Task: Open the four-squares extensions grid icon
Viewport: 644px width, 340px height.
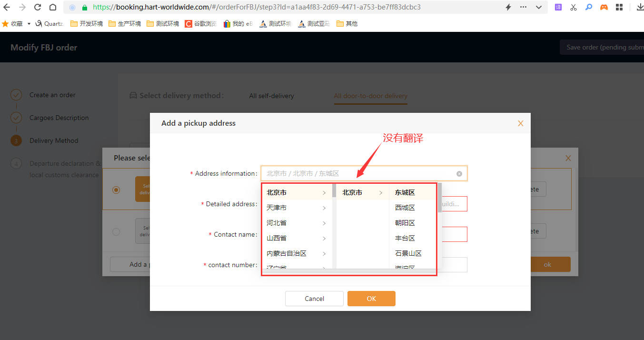Action: point(619,7)
